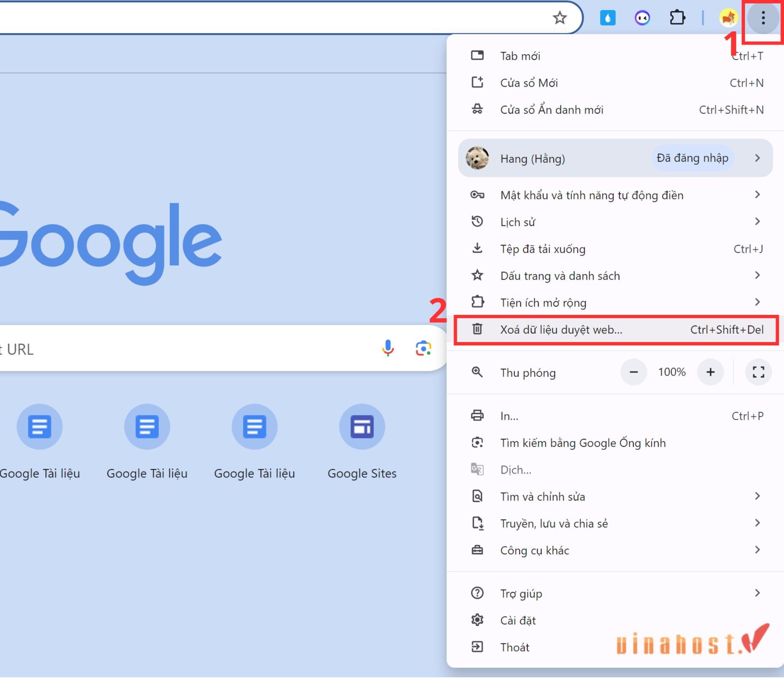Click the exit icon beside 'Thoát'
The width and height of the screenshot is (784, 679).
(x=477, y=647)
